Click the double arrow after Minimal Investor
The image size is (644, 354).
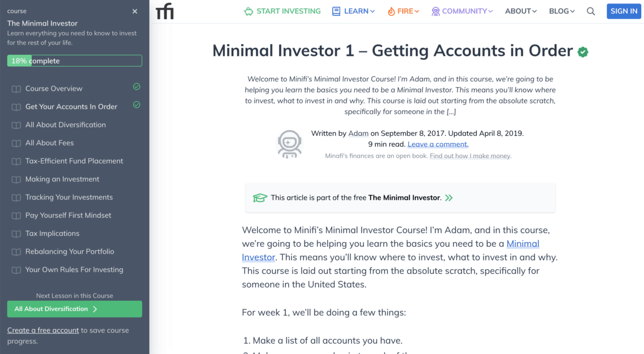pyautogui.click(x=449, y=198)
